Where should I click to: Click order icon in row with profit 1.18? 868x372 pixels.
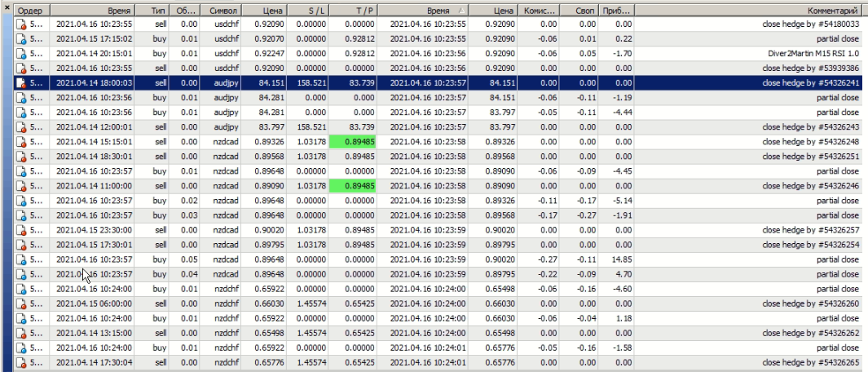21,318
